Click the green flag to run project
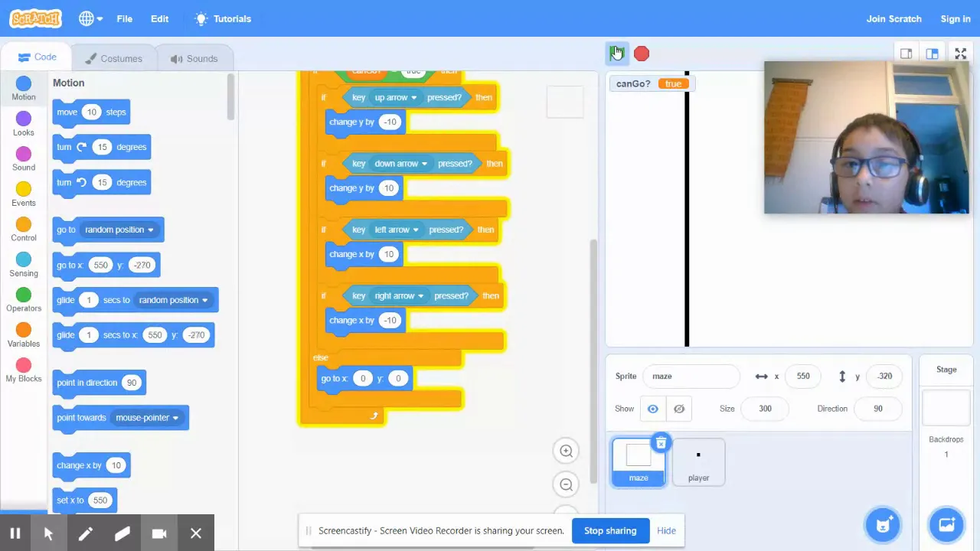 pyautogui.click(x=617, y=53)
